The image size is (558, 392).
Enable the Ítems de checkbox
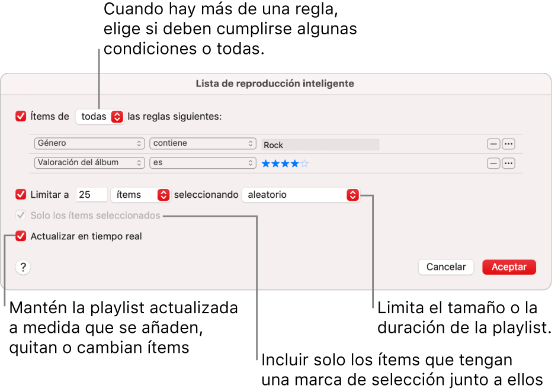(x=20, y=116)
